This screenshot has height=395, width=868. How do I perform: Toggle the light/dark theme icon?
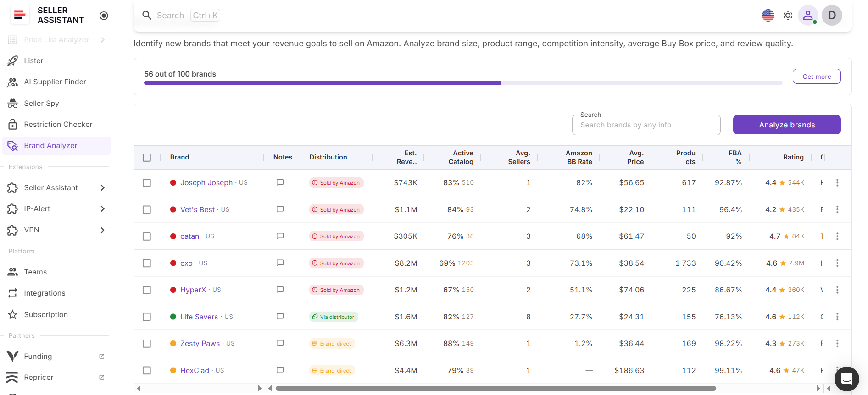(788, 15)
